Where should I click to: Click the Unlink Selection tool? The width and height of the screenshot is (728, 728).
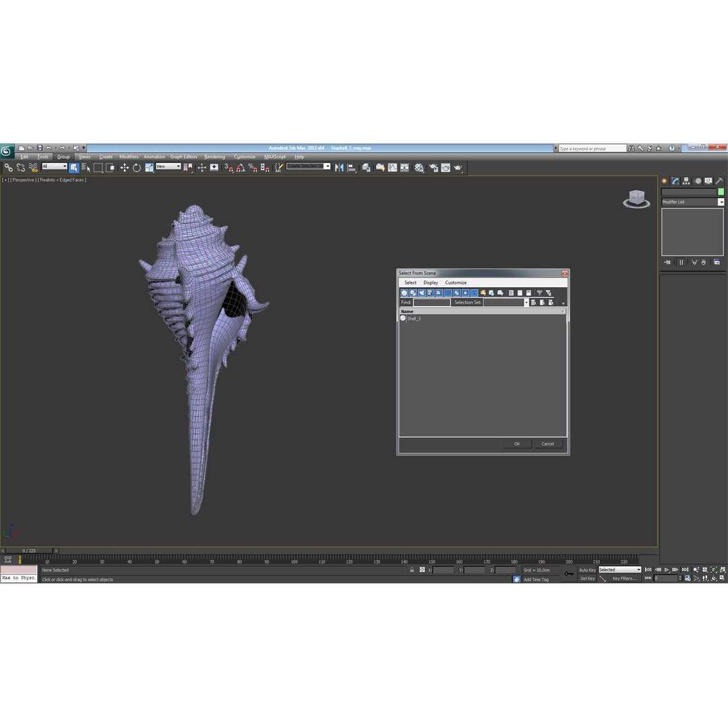(21, 168)
